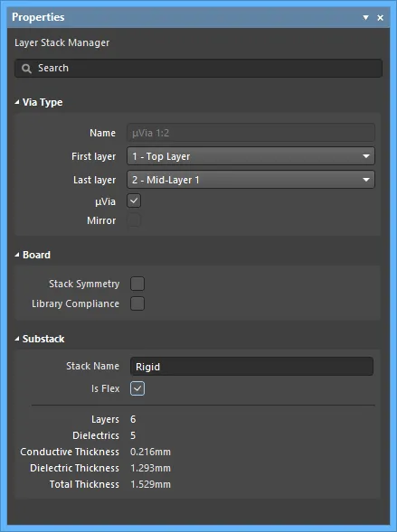Screen dimensions: 397x532
Task: Toggle the µVia checkbox
Action: click(134, 201)
